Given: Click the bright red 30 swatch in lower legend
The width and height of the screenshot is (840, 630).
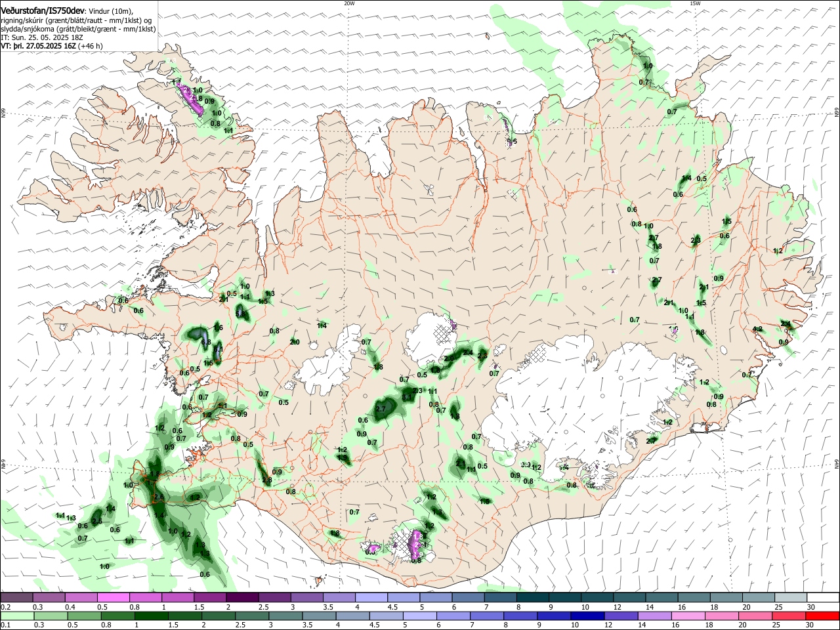Looking at the screenshot, I should point(822,616).
